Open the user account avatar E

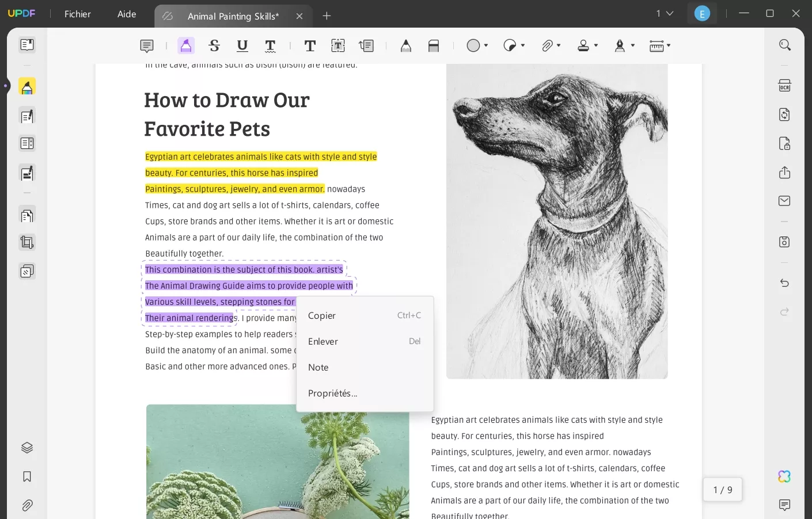coord(702,13)
